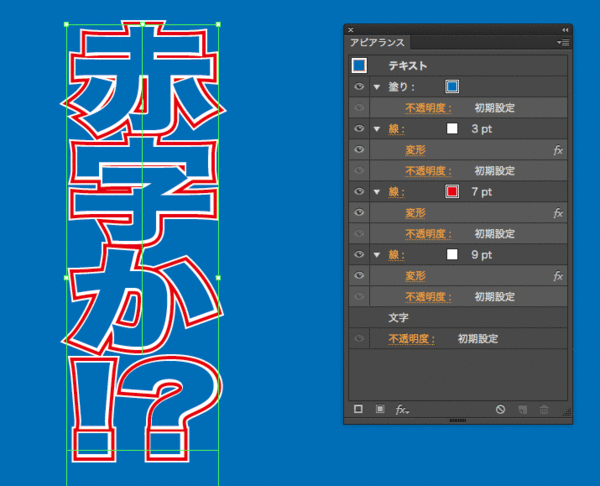Open the 不透明度 link under the 3 pt stroke
This screenshot has height=486, width=600.
coord(429,171)
